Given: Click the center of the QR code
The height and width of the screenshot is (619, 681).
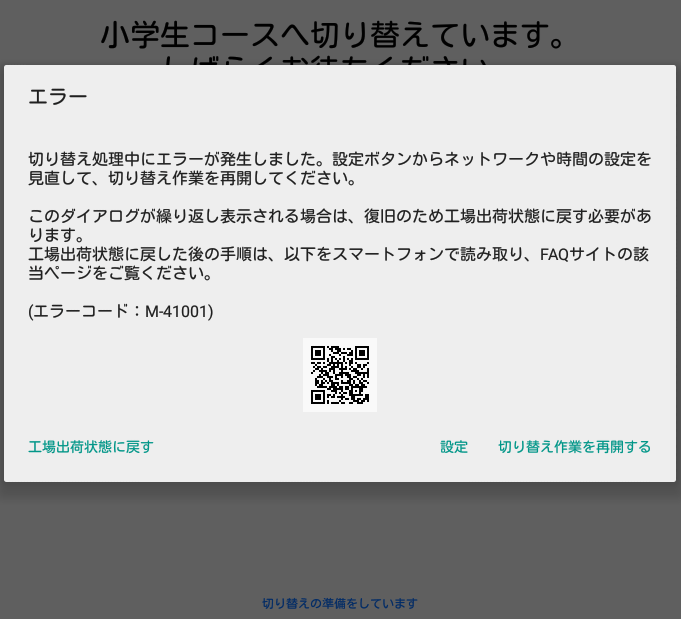Looking at the screenshot, I should coord(340,375).
